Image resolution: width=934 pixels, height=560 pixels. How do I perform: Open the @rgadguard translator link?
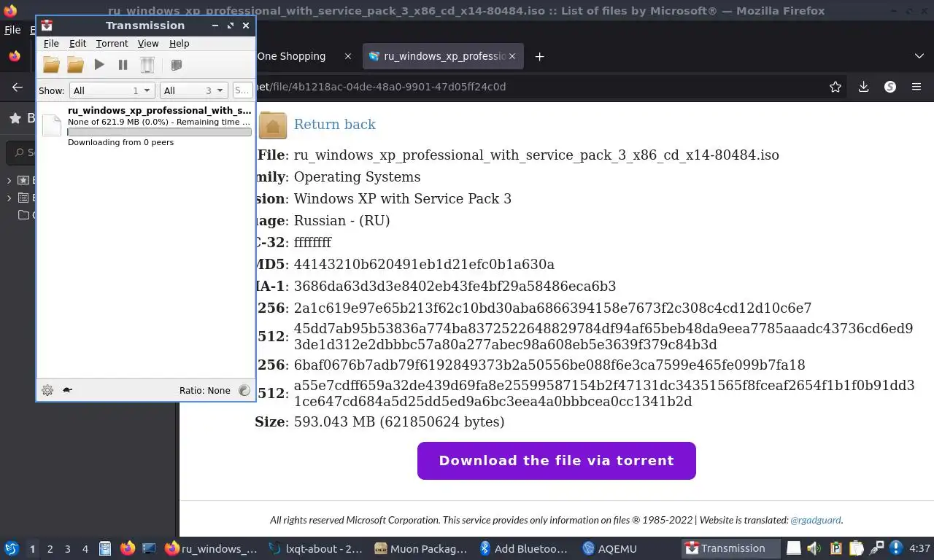(x=816, y=520)
